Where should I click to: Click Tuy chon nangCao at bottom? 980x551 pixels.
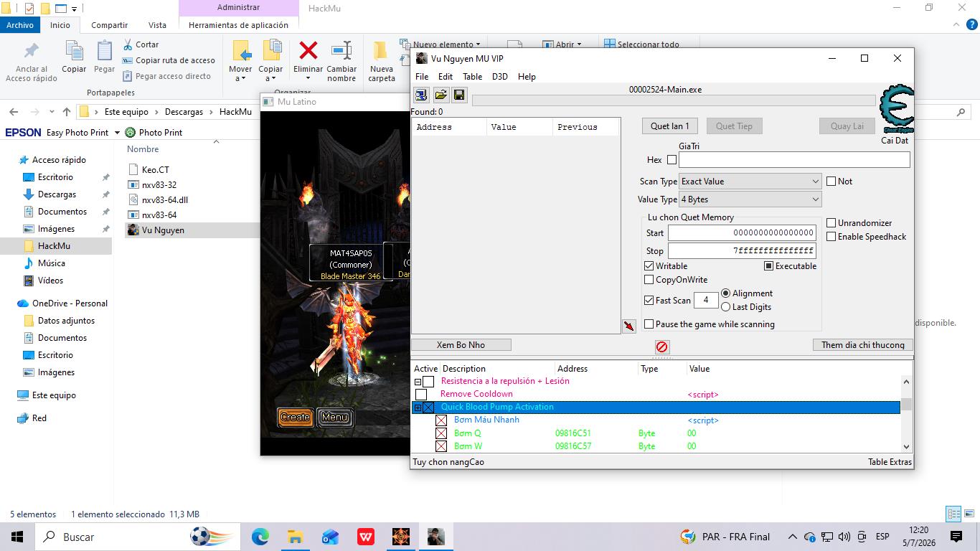[x=448, y=462]
